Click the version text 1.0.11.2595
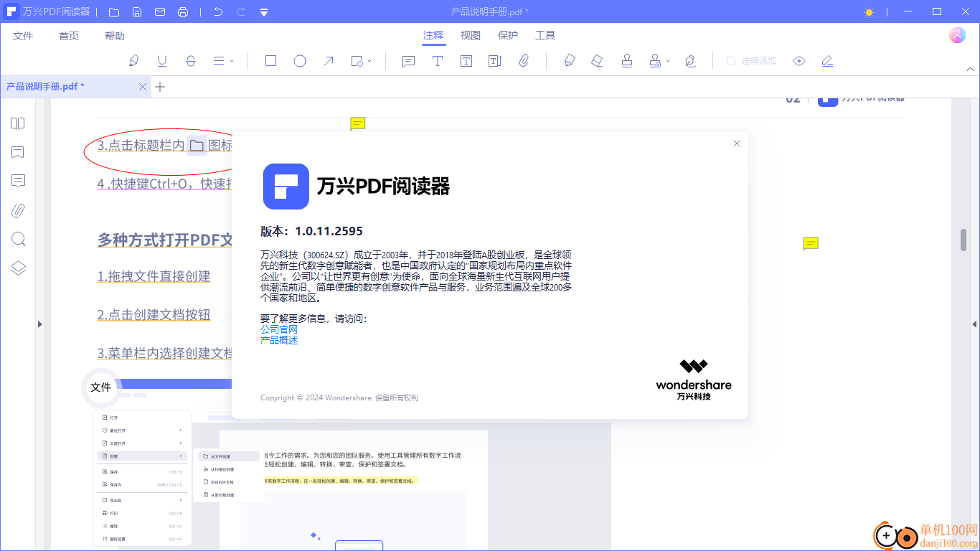 [329, 231]
